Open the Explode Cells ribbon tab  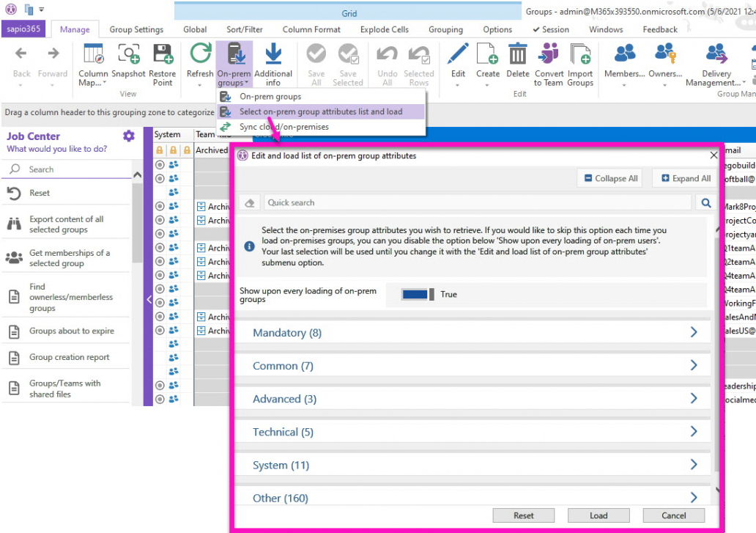pyautogui.click(x=385, y=29)
